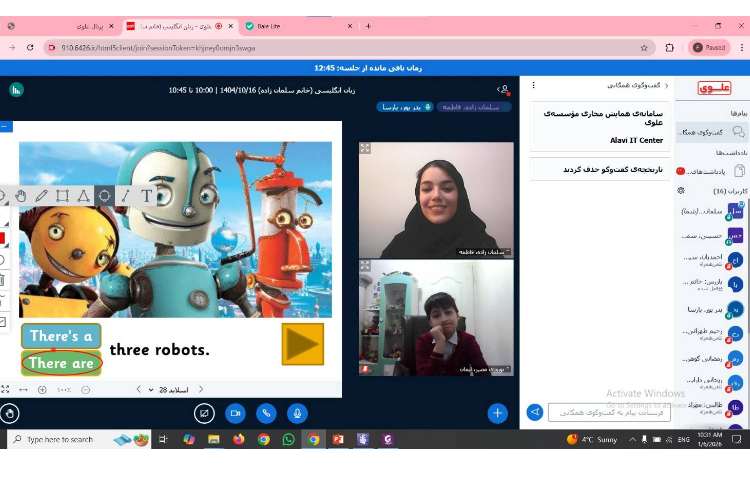Open the shared notes entry
The image size is (750, 480).
(712, 171)
